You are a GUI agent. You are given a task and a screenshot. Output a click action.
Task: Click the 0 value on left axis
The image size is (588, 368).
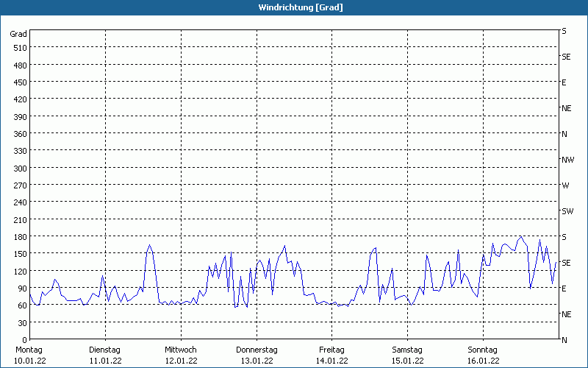pos(24,340)
